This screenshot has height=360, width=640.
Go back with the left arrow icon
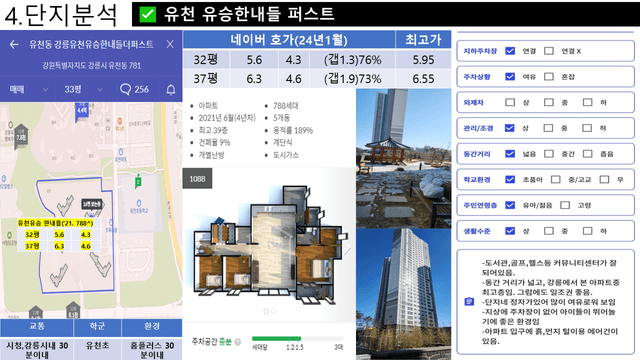coord(14,44)
